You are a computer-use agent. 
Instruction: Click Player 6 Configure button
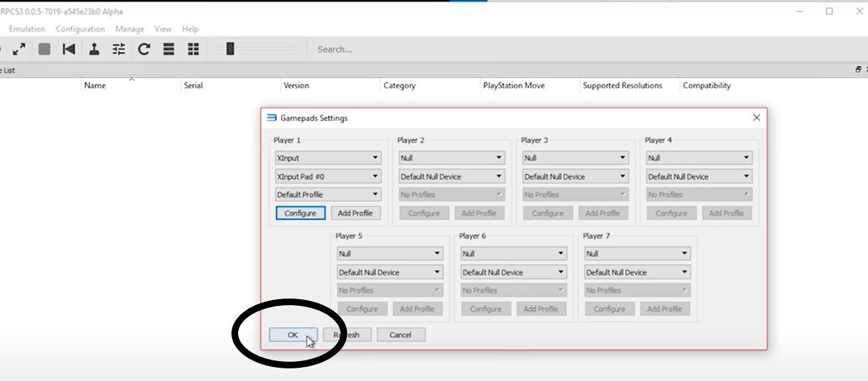486,309
